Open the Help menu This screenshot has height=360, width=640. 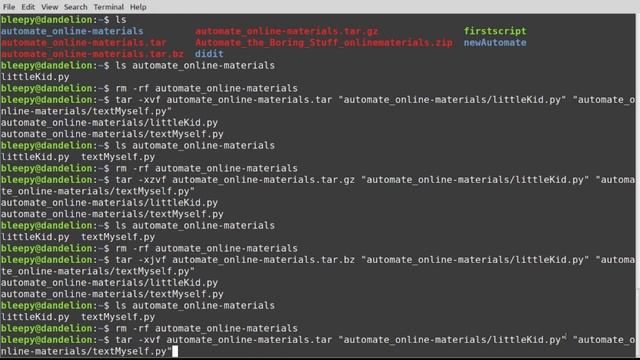pos(138,7)
